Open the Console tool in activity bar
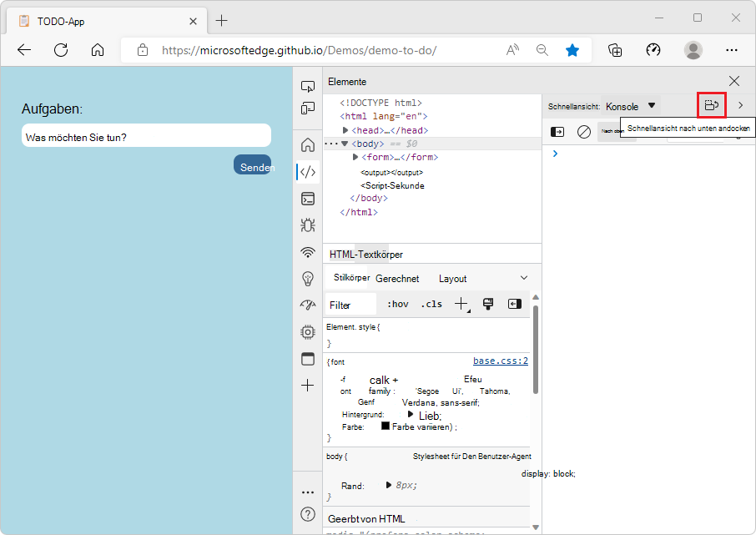The image size is (756, 535). click(x=308, y=199)
